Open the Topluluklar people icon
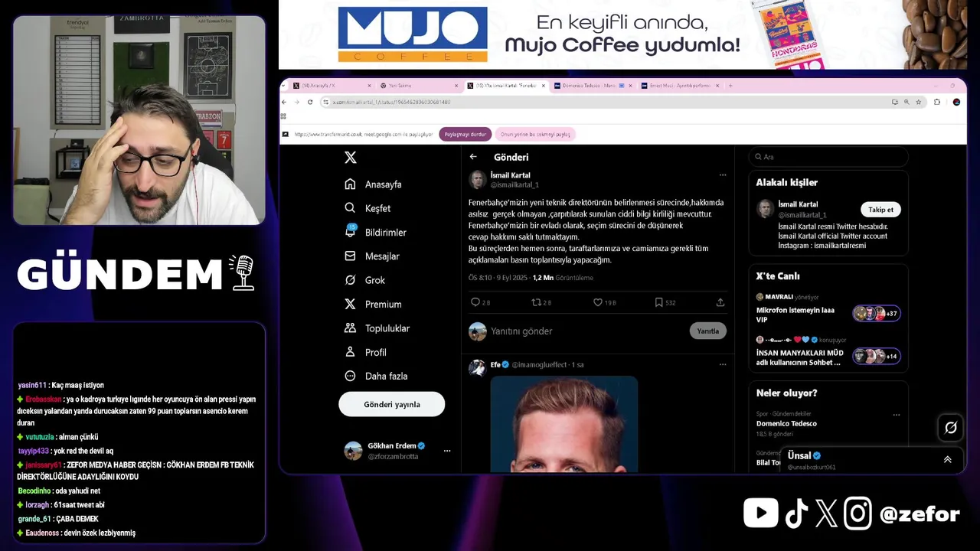 click(x=350, y=328)
